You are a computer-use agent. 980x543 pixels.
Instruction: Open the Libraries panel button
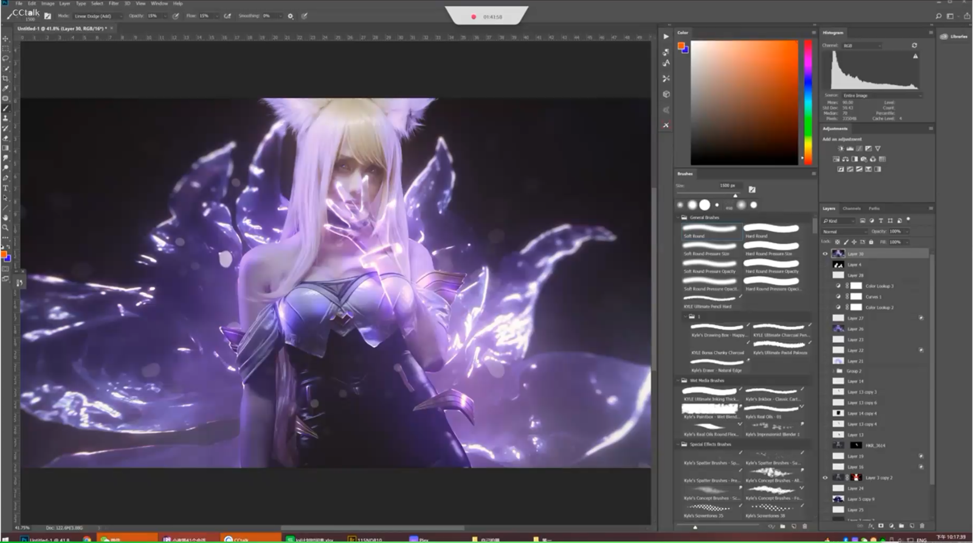(954, 36)
